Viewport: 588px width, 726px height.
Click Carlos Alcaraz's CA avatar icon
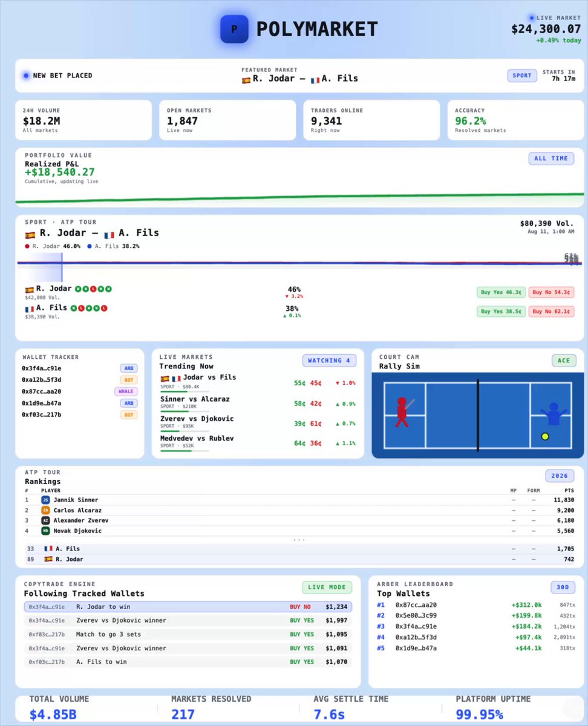point(45,511)
